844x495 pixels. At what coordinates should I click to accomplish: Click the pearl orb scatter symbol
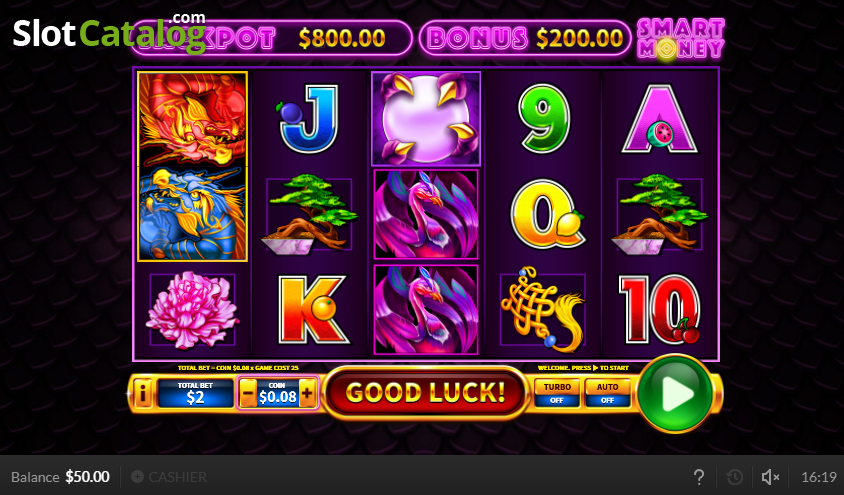426,118
